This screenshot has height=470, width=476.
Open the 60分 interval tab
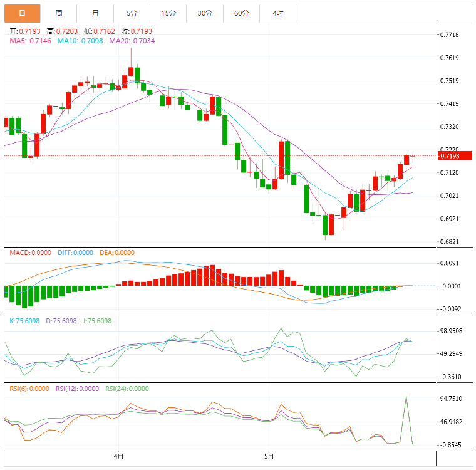point(241,13)
